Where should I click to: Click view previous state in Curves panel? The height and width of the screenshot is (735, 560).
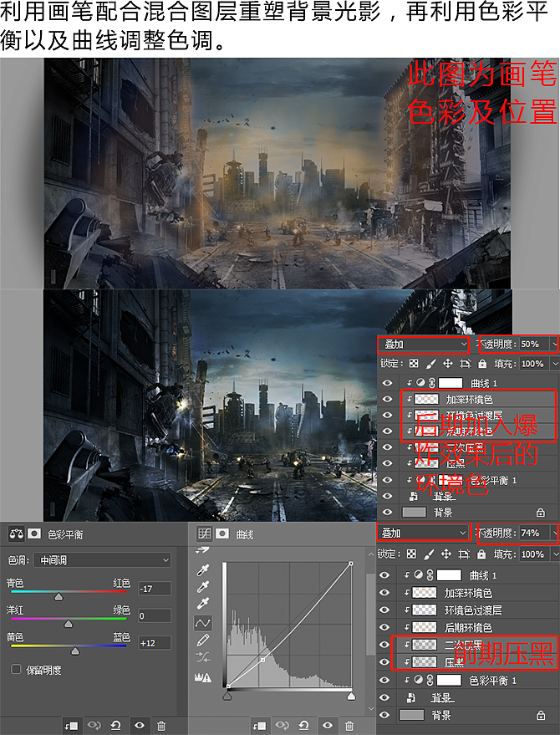pyautogui.click(x=282, y=726)
